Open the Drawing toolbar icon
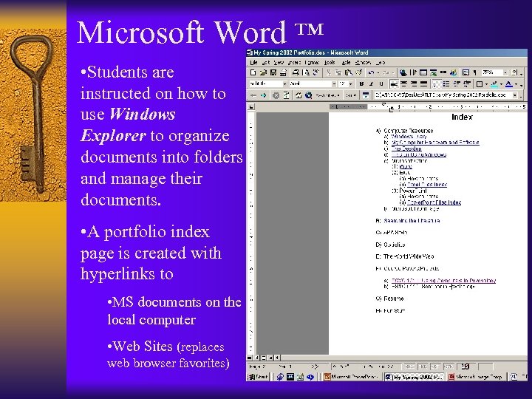The image size is (532, 399). pos(453,72)
